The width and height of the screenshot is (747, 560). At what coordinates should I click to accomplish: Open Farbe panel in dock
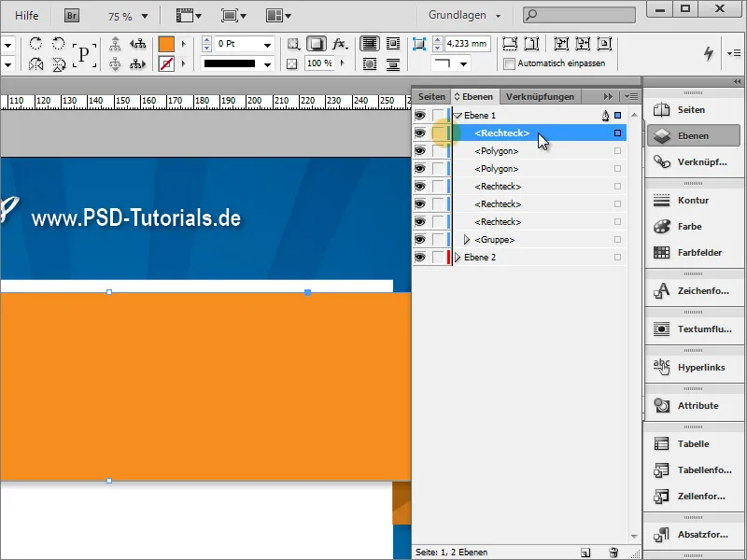pyautogui.click(x=694, y=226)
